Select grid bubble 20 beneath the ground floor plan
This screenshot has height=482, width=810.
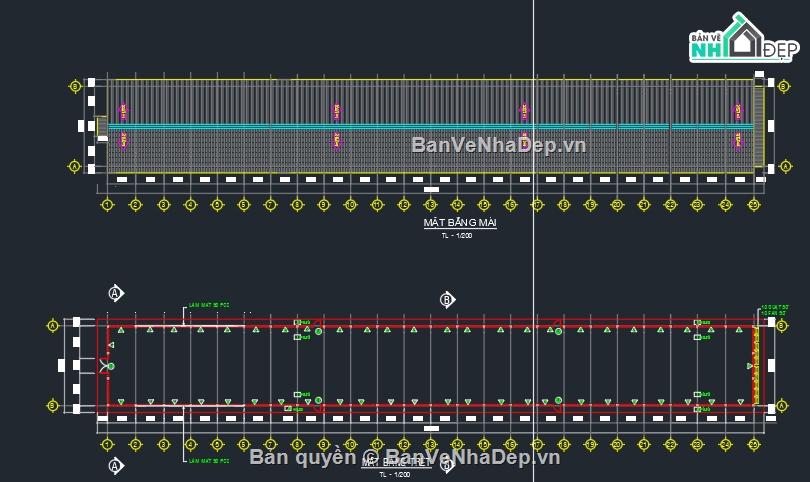click(617, 444)
